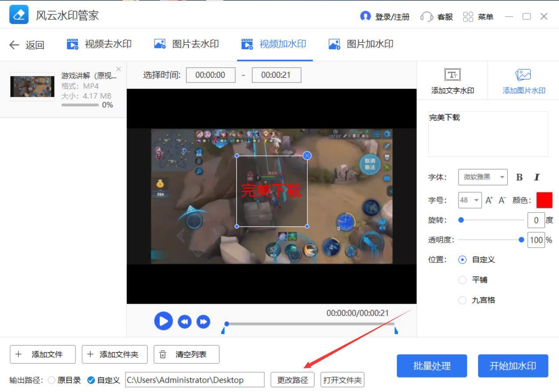Click the rotation degree value field
Screen dimensions: 559x392
click(536, 220)
